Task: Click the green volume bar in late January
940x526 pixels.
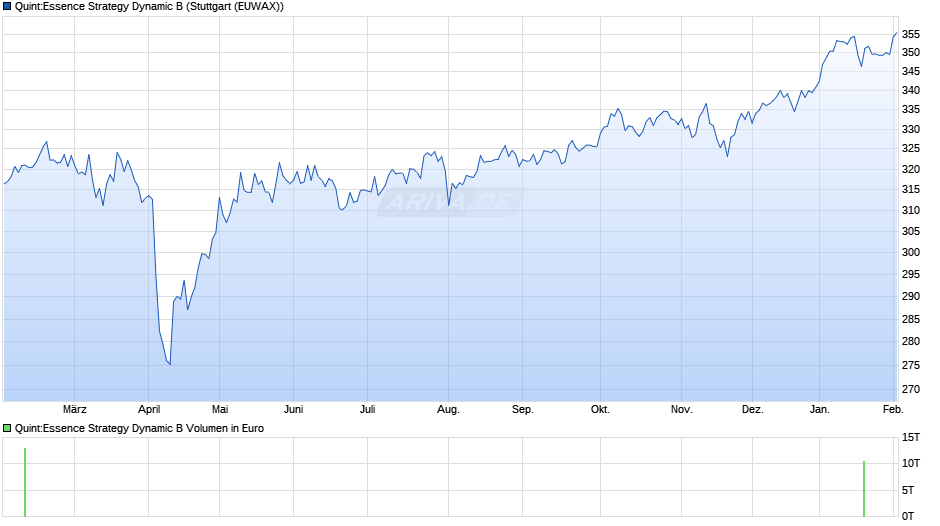Action: pos(864,488)
